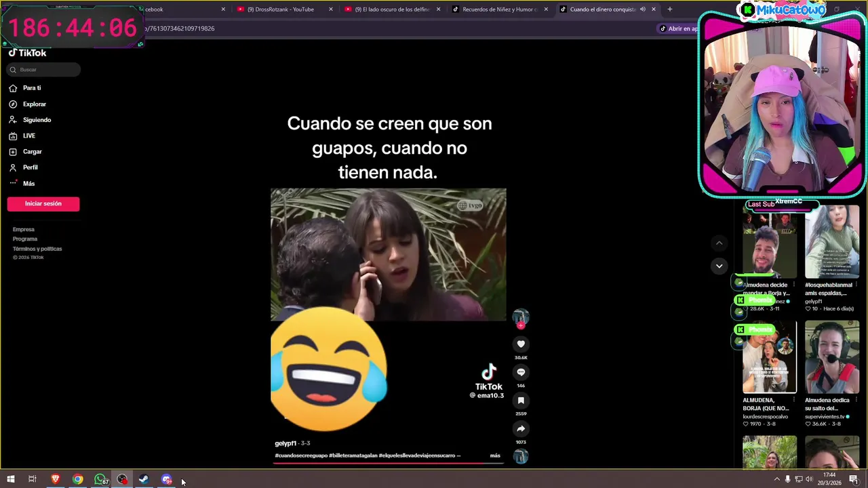Open the spinning sound disc icon

coord(521,456)
